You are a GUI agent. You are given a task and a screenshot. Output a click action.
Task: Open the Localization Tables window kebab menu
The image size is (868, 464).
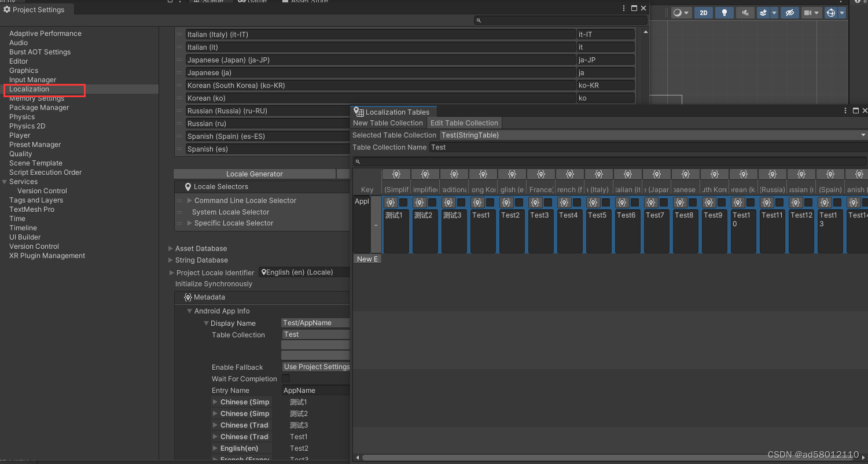point(845,111)
